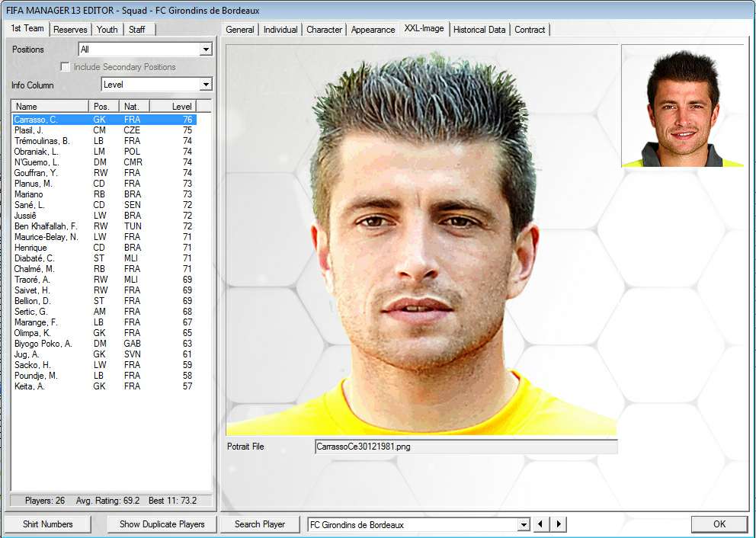The image size is (756, 538).
Task: Click Show Duplicate Players button
Action: coord(162,524)
